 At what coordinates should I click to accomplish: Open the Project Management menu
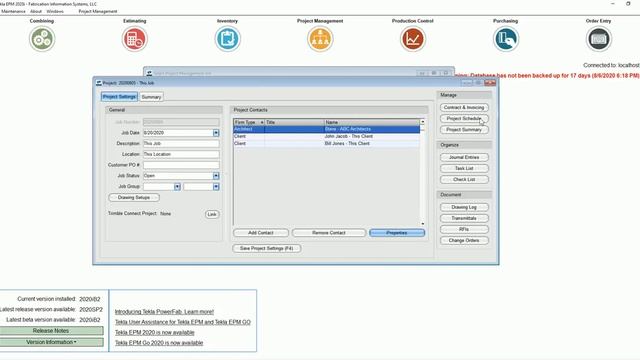[x=98, y=11]
